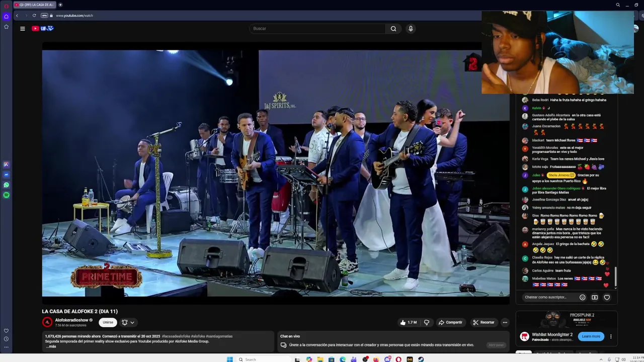The width and height of the screenshot is (644, 362).
Task: Open the YouTube hamburger guide menu
Action: coord(22,29)
